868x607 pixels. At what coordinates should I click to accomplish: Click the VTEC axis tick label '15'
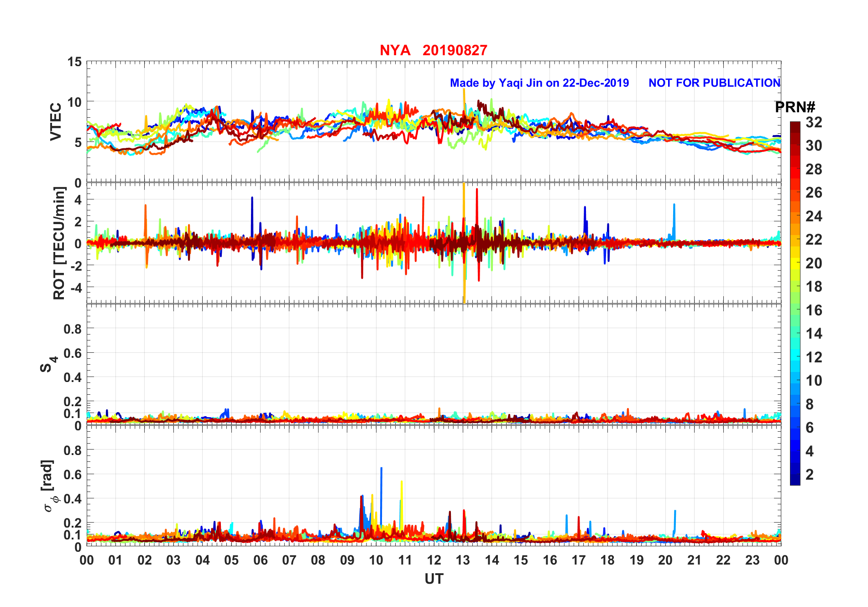[74, 62]
